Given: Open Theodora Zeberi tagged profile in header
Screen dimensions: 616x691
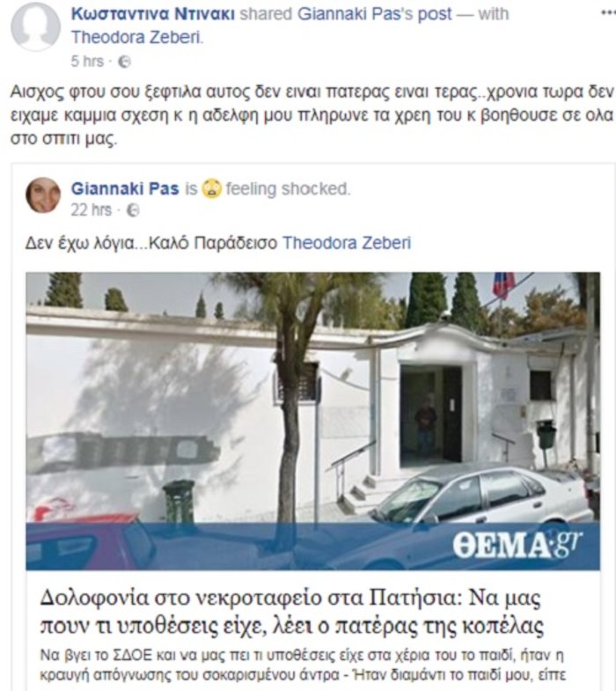Looking at the screenshot, I should (137, 38).
